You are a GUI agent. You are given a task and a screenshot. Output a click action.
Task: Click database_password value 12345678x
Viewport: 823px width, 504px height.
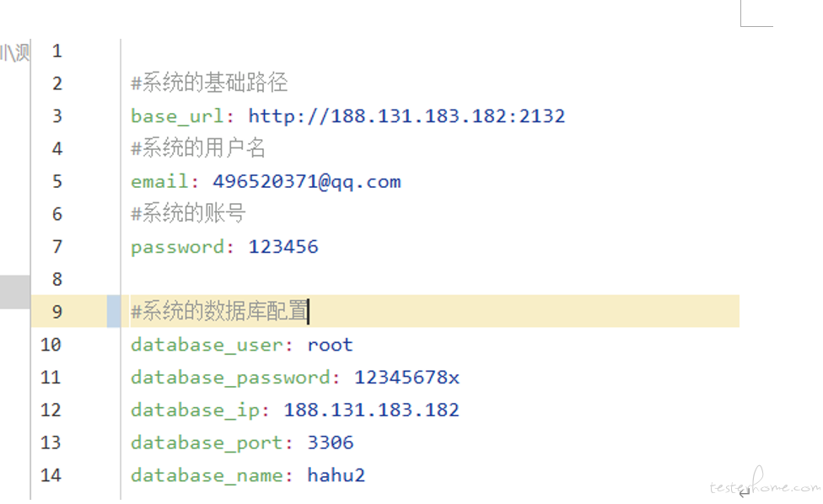point(406,378)
